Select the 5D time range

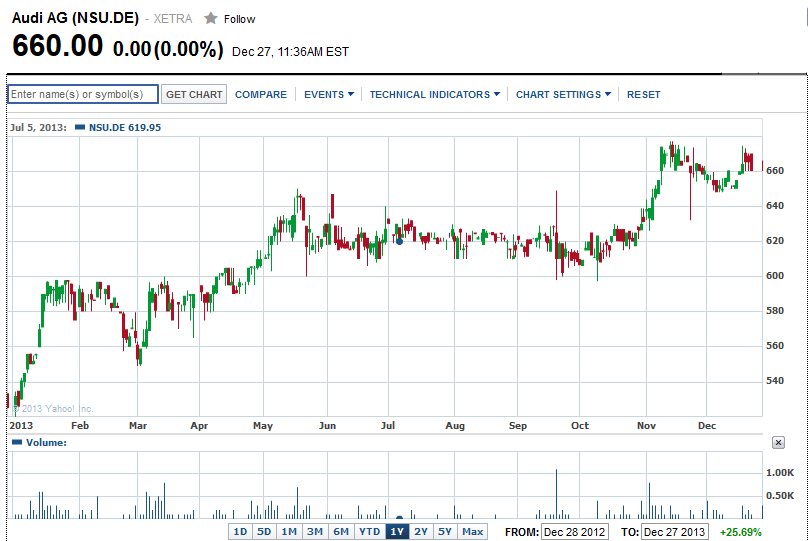pos(264,532)
